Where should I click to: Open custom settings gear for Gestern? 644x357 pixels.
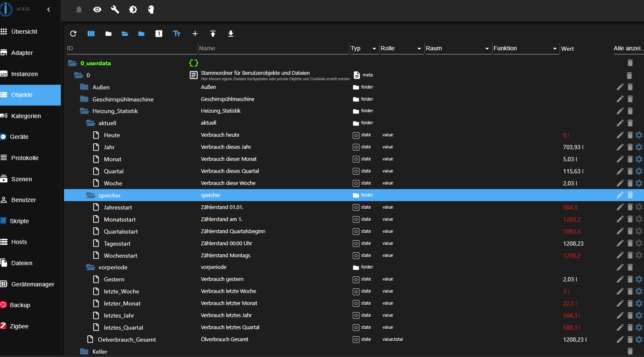pyautogui.click(x=639, y=279)
